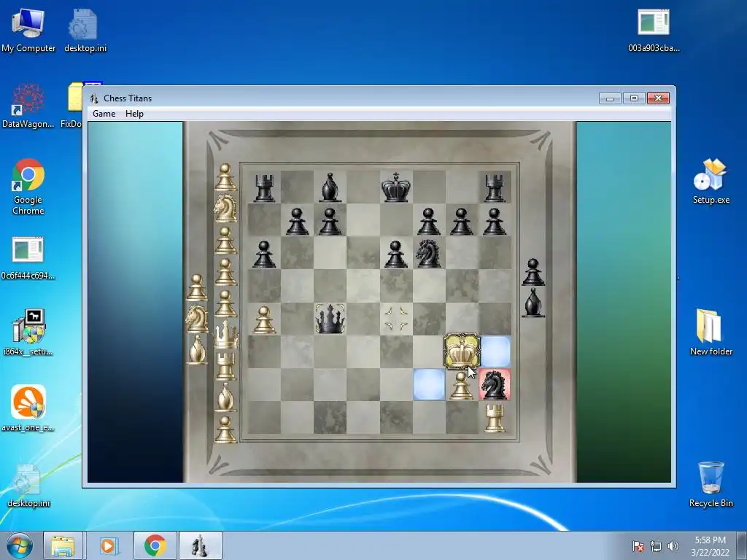Screen dimensions: 747x560
Task: Click the black bishop on c8
Action: pyautogui.click(x=330, y=187)
